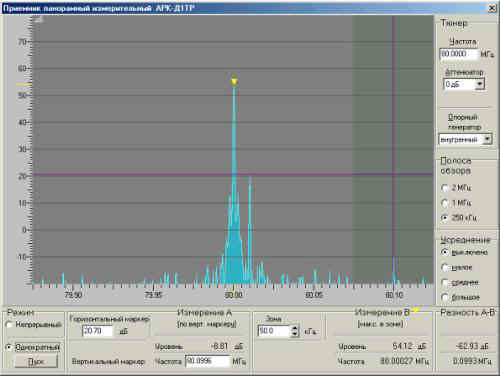Click the horizontal purple marker line
This screenshot has height=376, width=500.
(233, 174)
